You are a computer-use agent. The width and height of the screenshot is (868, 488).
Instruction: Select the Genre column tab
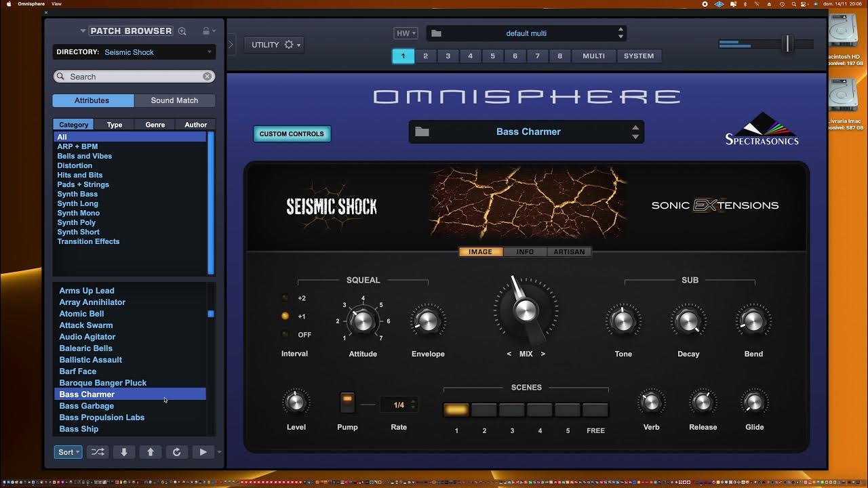[x=155, y=125]
